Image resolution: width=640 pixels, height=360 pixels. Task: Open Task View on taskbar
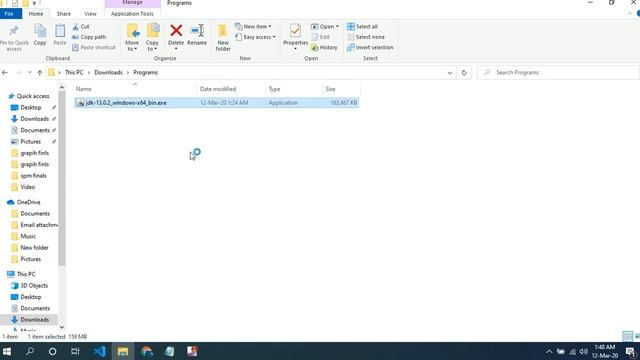point(75,351)
